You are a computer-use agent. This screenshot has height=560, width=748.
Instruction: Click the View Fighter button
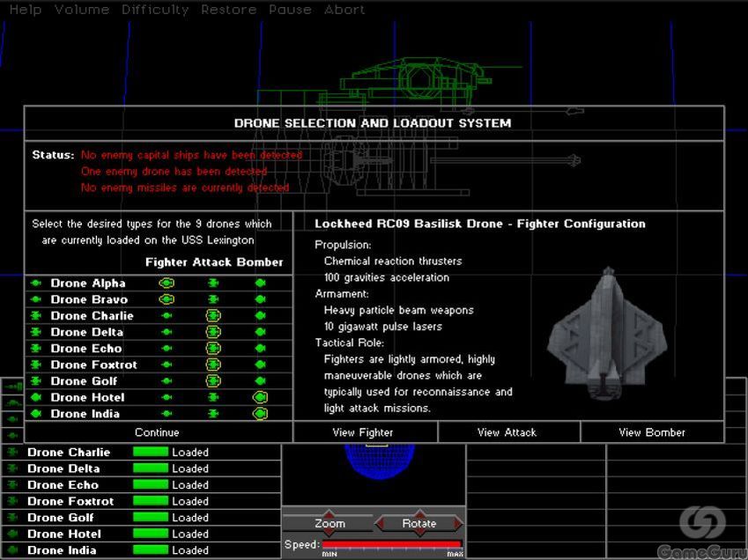coord(365,432)
